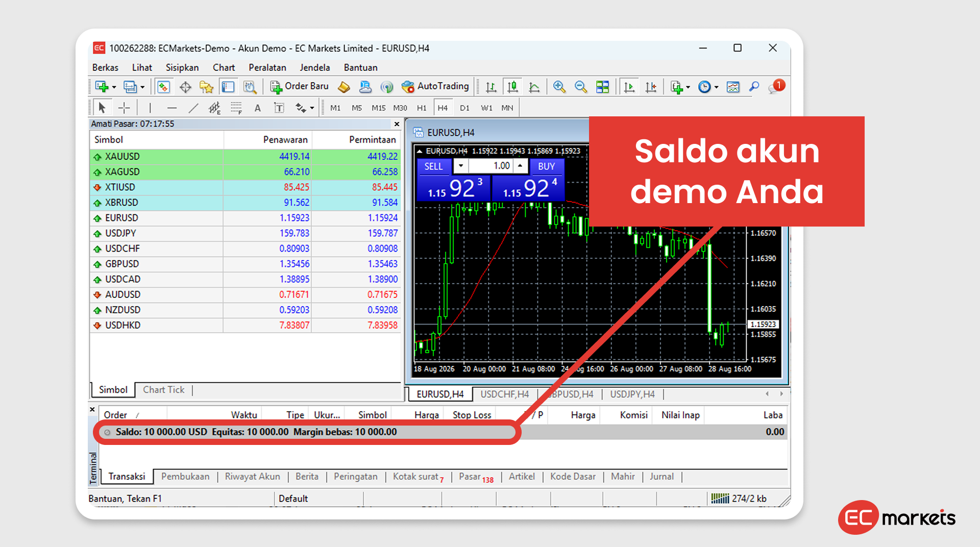This screenshot has width=980, height=547.
Task: Select the text tool A
Action: click(x=258, y=108)
